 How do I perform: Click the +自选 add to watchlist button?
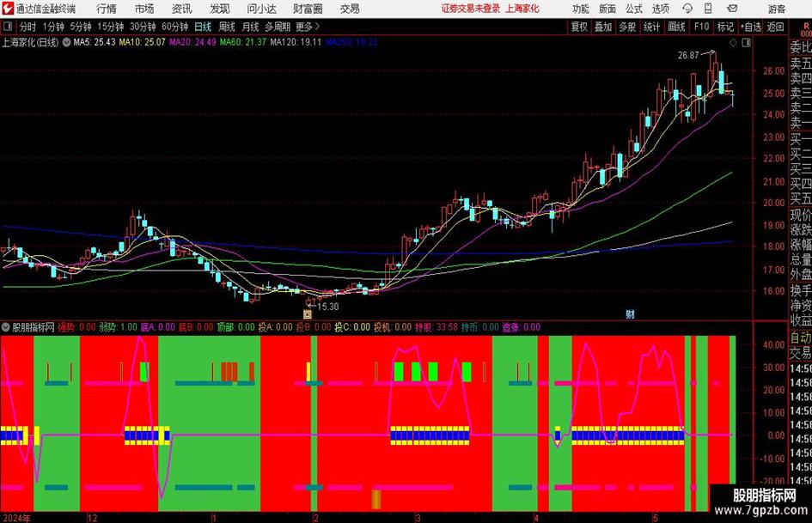coord(751,27)
